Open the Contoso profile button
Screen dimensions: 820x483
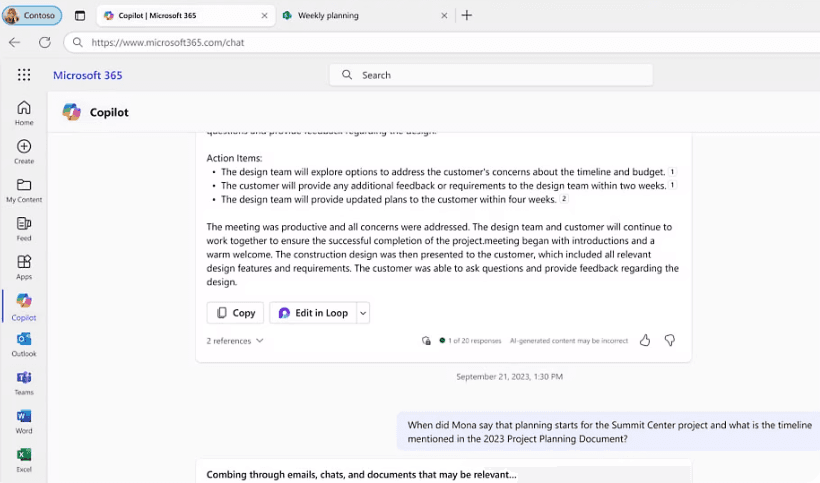point(32,16)
